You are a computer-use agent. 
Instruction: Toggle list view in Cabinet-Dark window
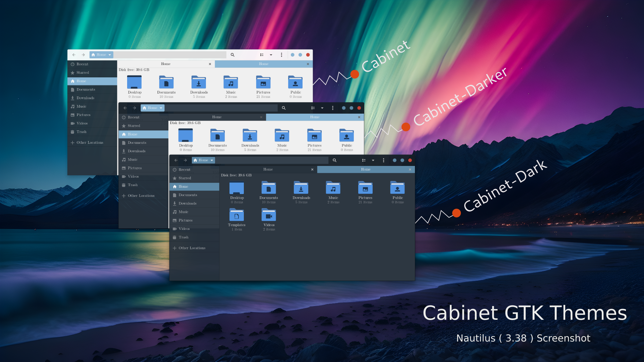pyautogui.click(x=364, y=160)
